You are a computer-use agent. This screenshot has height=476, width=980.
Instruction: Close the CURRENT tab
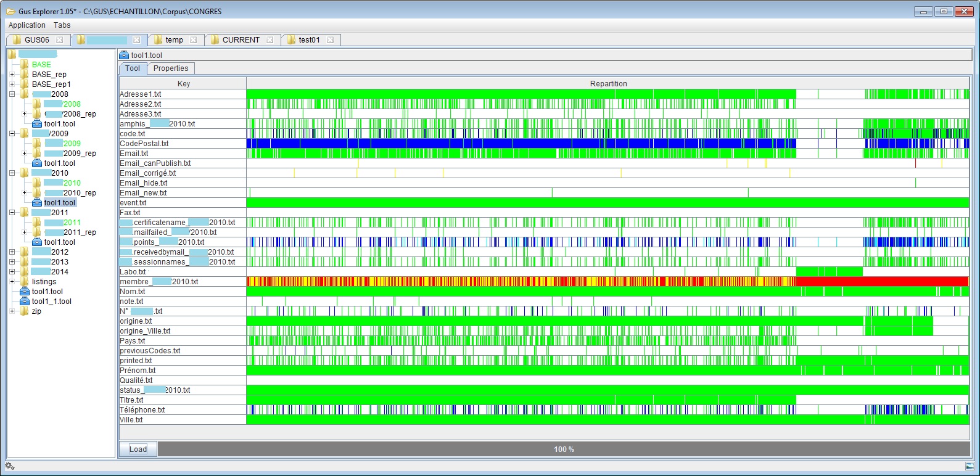pos(270,40)
